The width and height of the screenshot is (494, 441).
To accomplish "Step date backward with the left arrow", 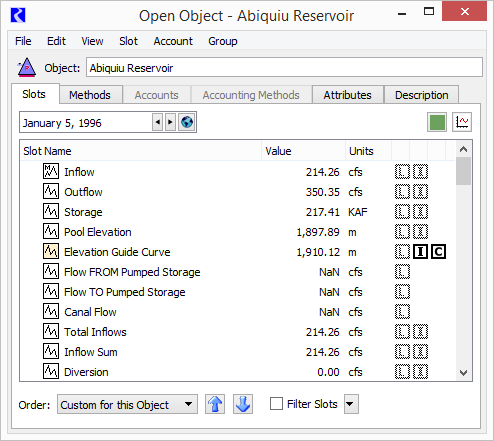I will pyautogui.click(x=158, y=122).
